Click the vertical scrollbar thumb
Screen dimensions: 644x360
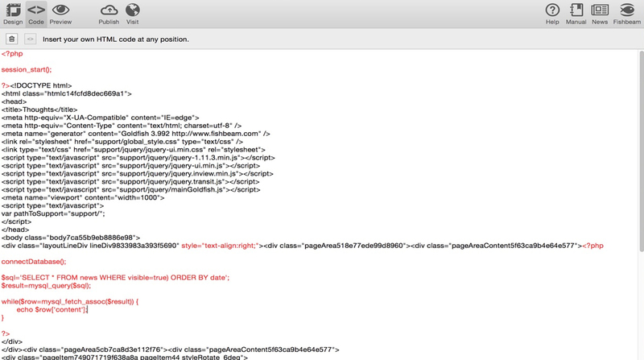(x=641, y=151)
